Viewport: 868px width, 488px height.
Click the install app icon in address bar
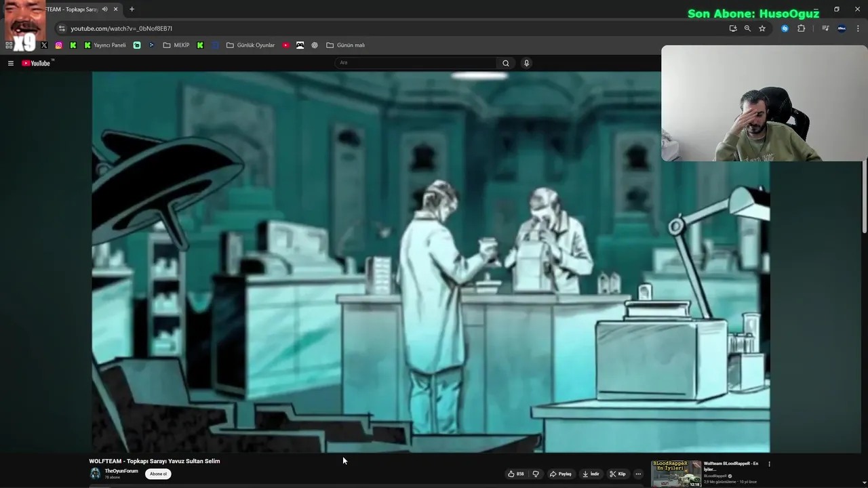coord(733,28)
